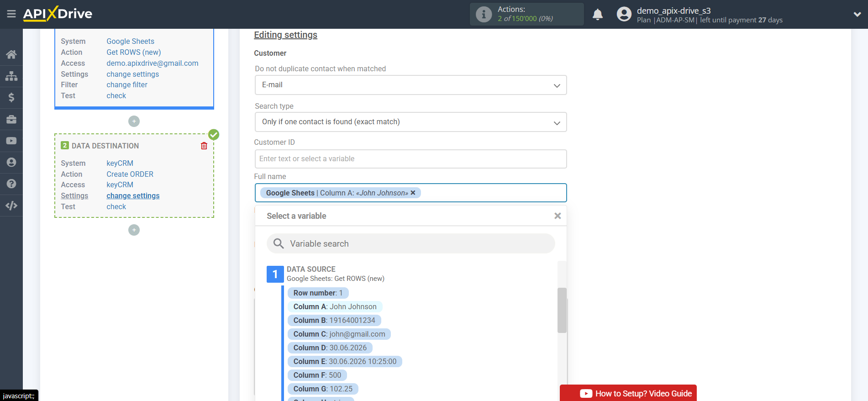Open the billing dollar sidebar icon

click(x=11, y=97)
